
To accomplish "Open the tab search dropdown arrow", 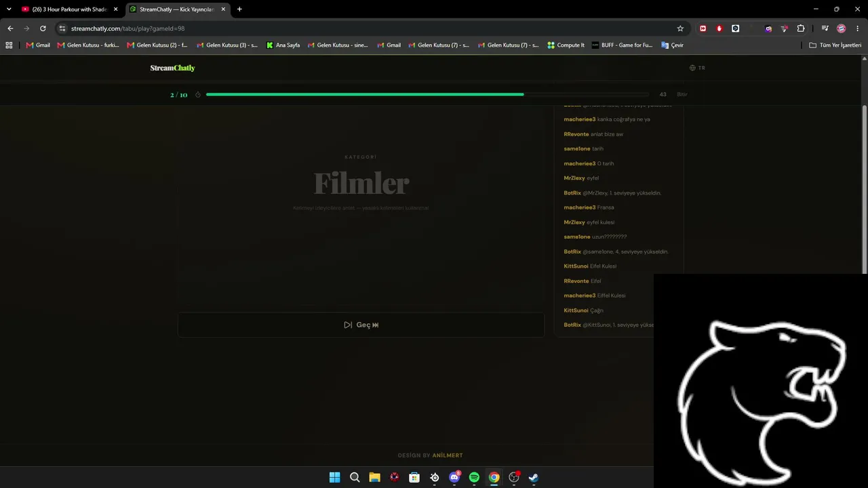I will point(9,9).
